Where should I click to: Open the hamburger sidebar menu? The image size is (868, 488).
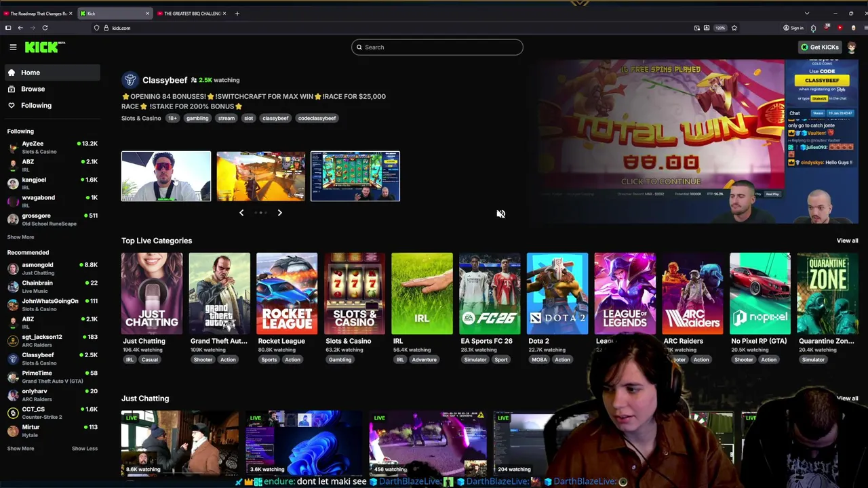coord(13,47)
